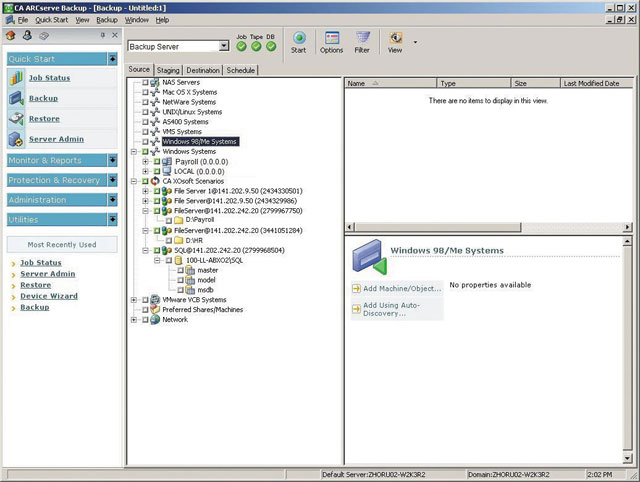Click the Restore quick start link

pyautogui.click(x=44, y=119)
